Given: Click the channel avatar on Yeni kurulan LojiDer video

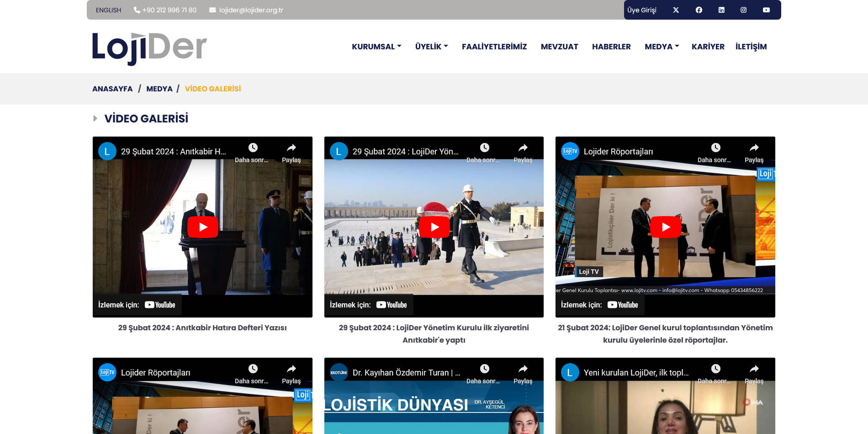Looking at the screenshot, I should coord(570,372).
